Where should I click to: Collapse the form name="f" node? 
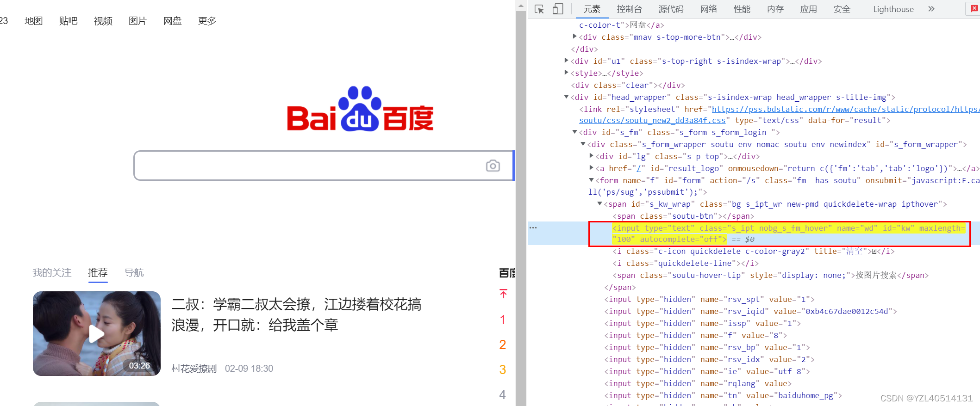(591, 180)
